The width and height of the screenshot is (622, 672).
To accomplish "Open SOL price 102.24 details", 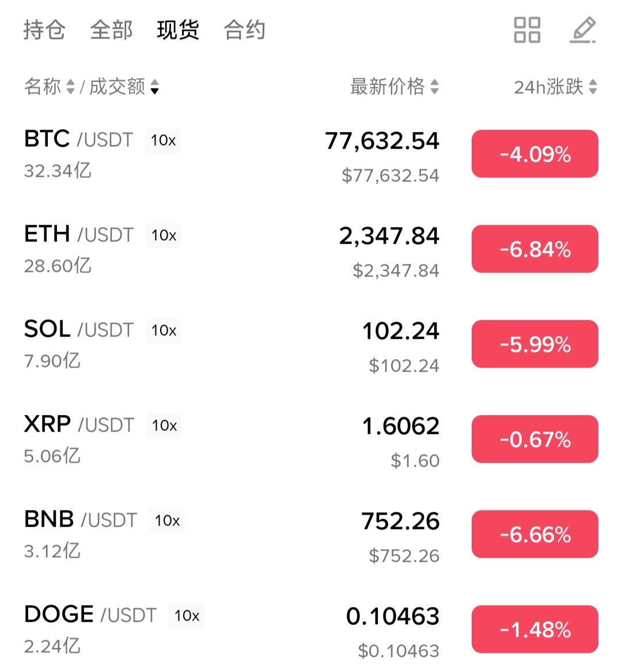I will pos(400,331).
